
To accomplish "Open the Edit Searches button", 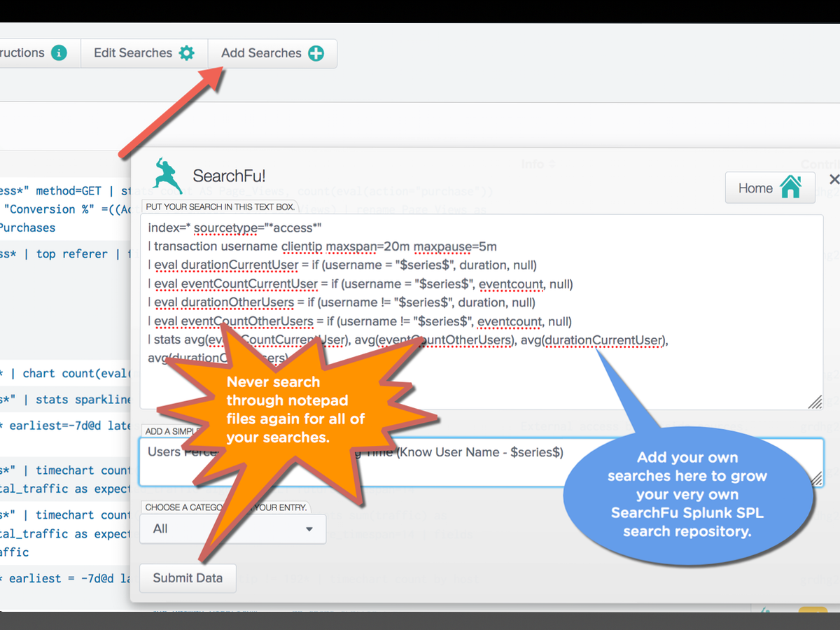I will [x=144, y=53].
